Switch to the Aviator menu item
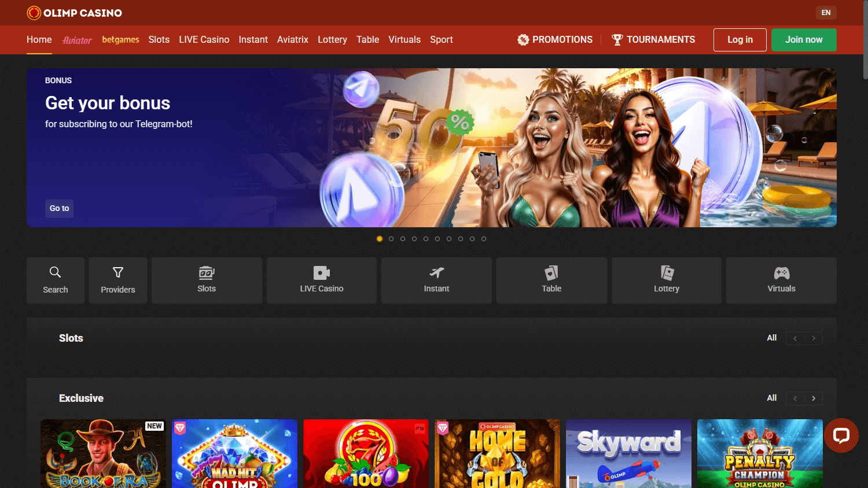This screenshot has height=488, width=868. 77,39
